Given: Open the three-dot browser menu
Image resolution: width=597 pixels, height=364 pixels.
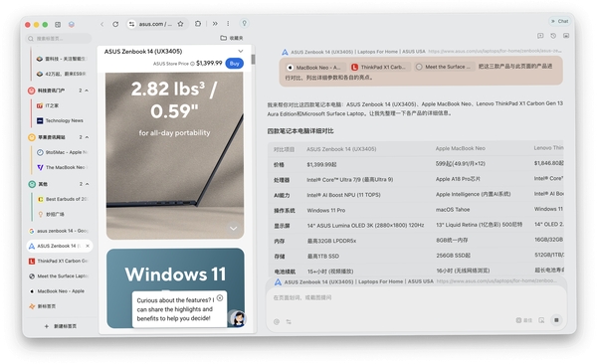Looking at the screenshot, I should pos(228,24).
